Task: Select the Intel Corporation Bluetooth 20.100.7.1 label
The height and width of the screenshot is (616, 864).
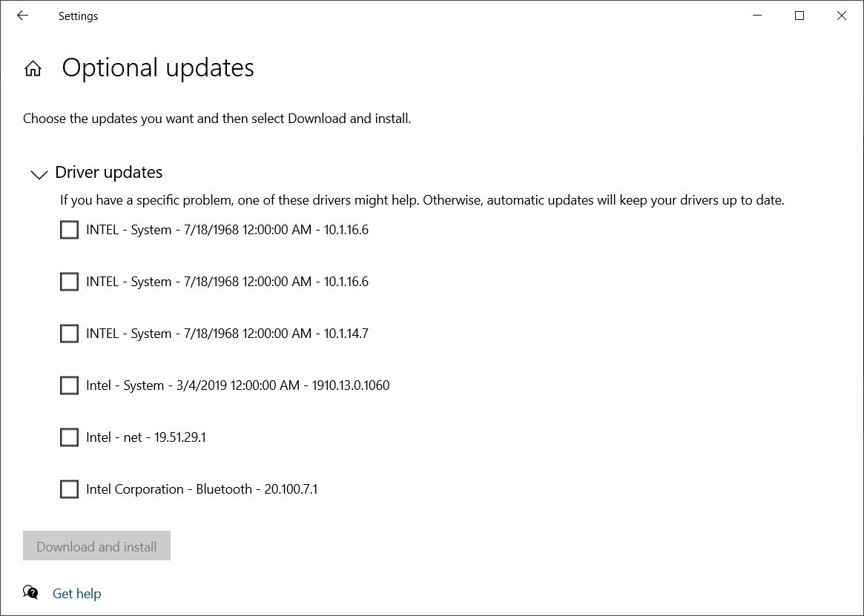Action: pyautogui.click(x=202, y=489)
